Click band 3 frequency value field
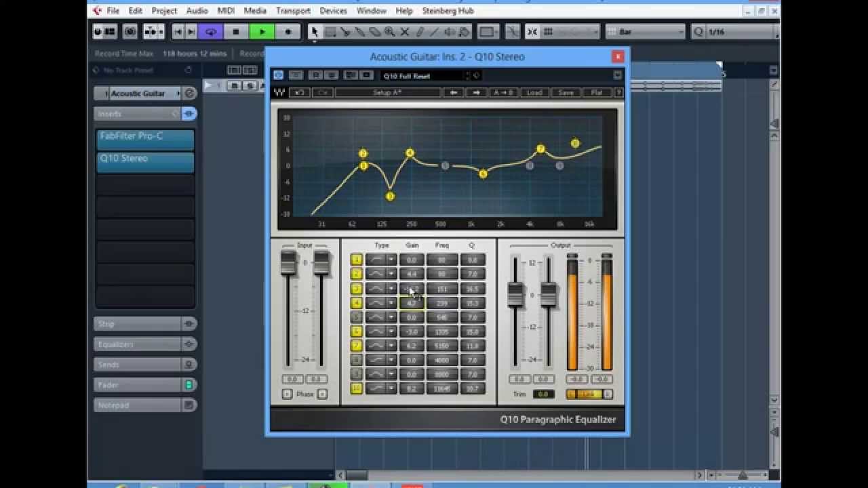The height and width of the screenshot is (488, 868). pos(442,289)
